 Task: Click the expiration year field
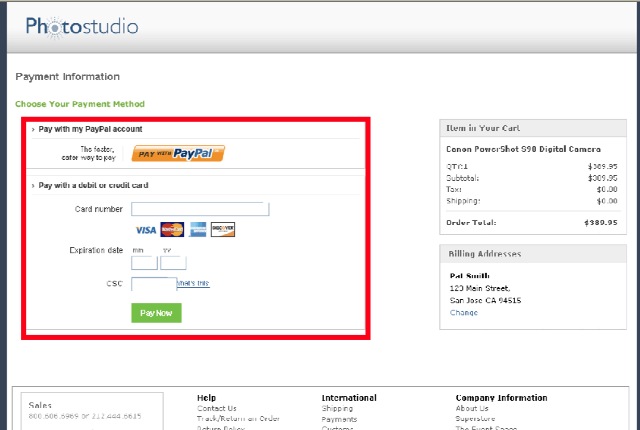[173, 263]
